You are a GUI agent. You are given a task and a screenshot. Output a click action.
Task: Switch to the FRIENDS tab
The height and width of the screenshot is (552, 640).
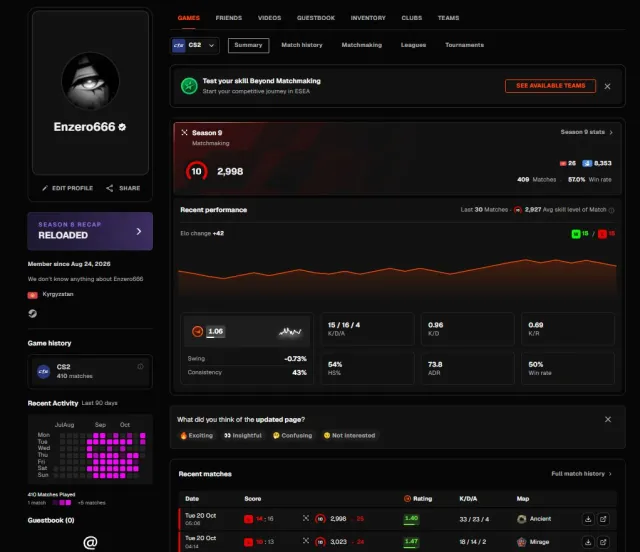(229, 18)
